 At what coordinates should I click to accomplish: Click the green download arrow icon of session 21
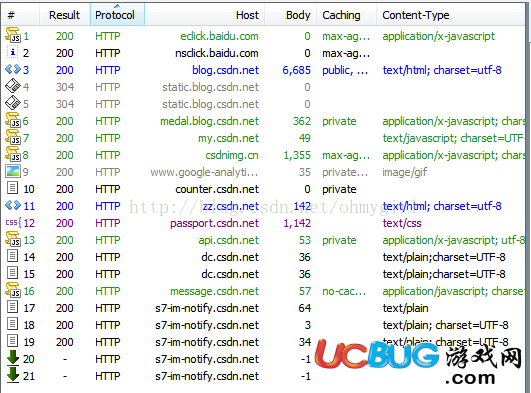click(x=13, y=375)
